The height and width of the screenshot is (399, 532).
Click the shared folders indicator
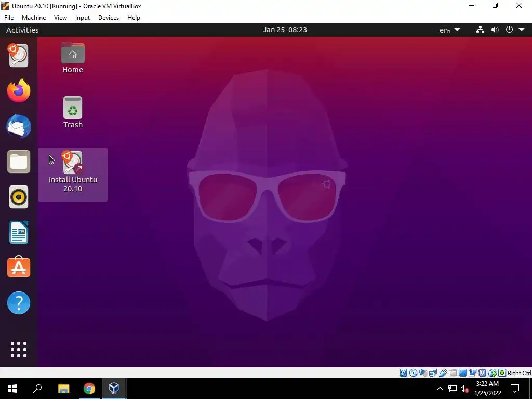453,373
